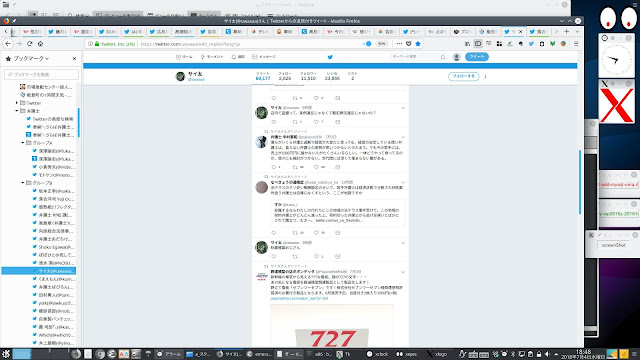This screenshot has height=360, width=640.
Task: Reload the page with Firefox's refresh icon
Action: point(29,44)
